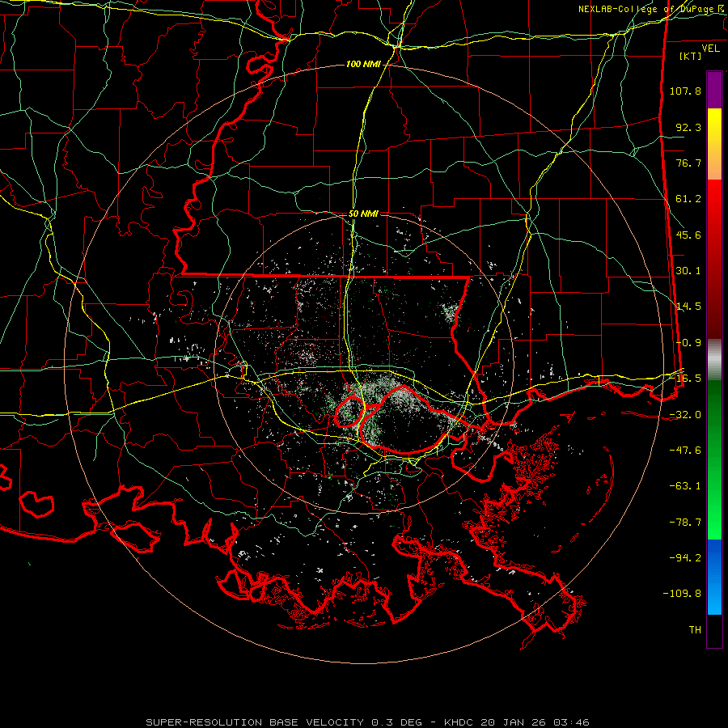The width and height of the screenshot is (728, 728).
Task: Click the Super-Resolution Base Velocity caption text
Action: tap(368, 722)
